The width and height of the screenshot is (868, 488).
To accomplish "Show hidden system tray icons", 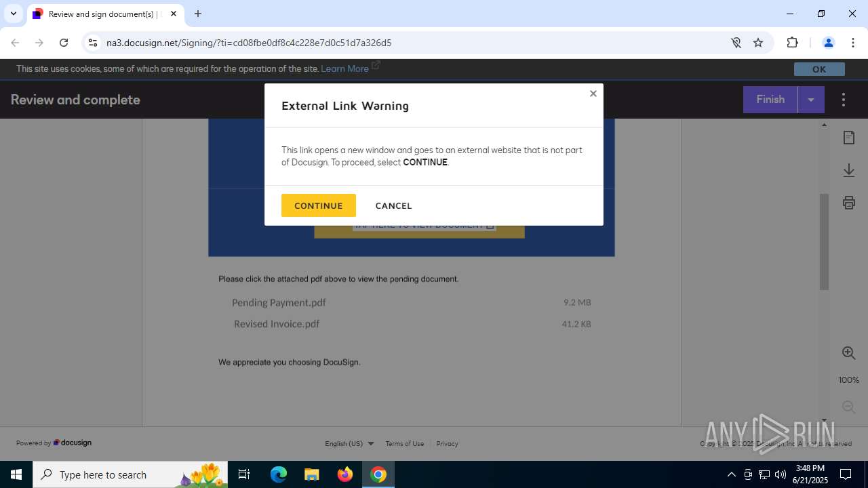I will point(731,474).
